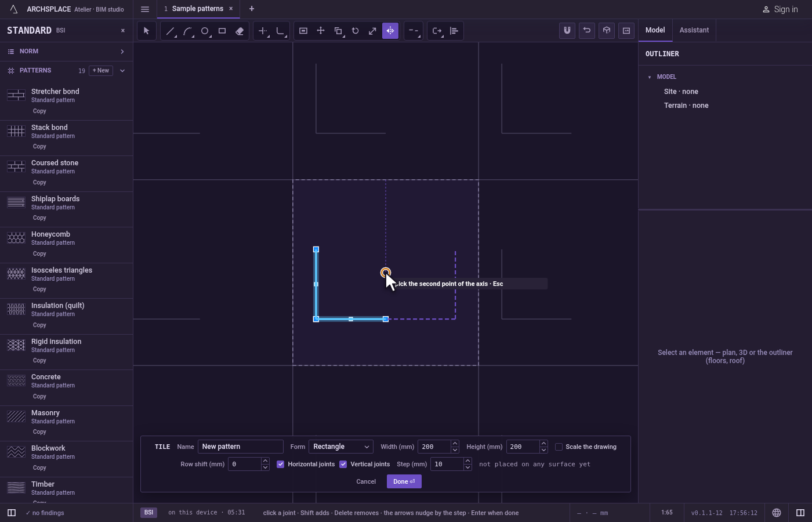The height and width of the screenshot is (522, 812).
Task: Increase the Step (mm) value
Action: point(467,461)
